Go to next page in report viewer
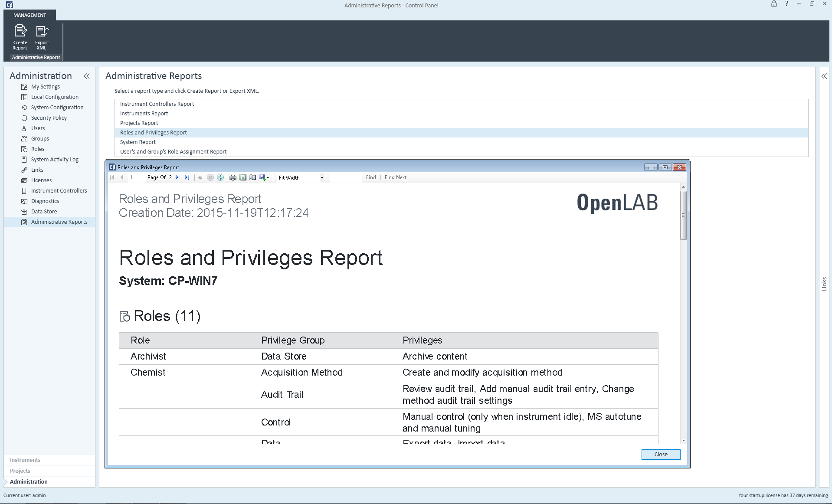The height and width of the screenshot is (504, 832). [x=177, y=177]
